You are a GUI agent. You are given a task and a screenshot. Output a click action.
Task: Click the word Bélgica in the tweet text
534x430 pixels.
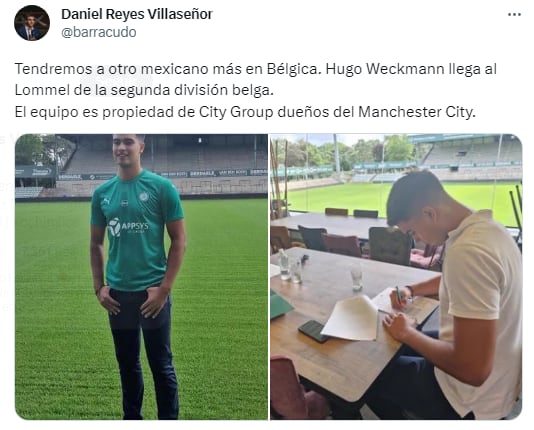(x=294, y=69)
